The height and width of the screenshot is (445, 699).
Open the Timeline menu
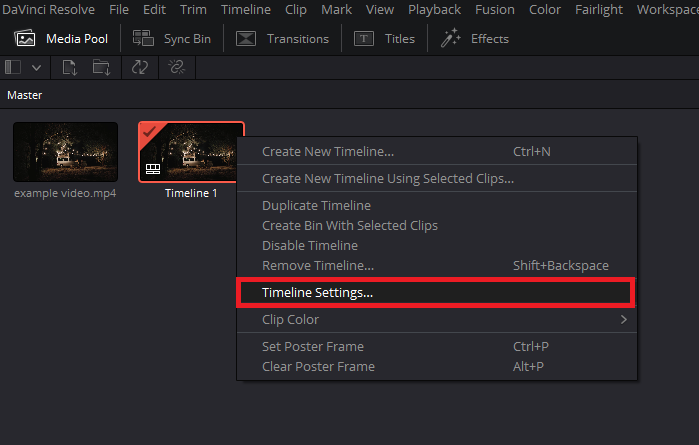[x=246, y=9]
